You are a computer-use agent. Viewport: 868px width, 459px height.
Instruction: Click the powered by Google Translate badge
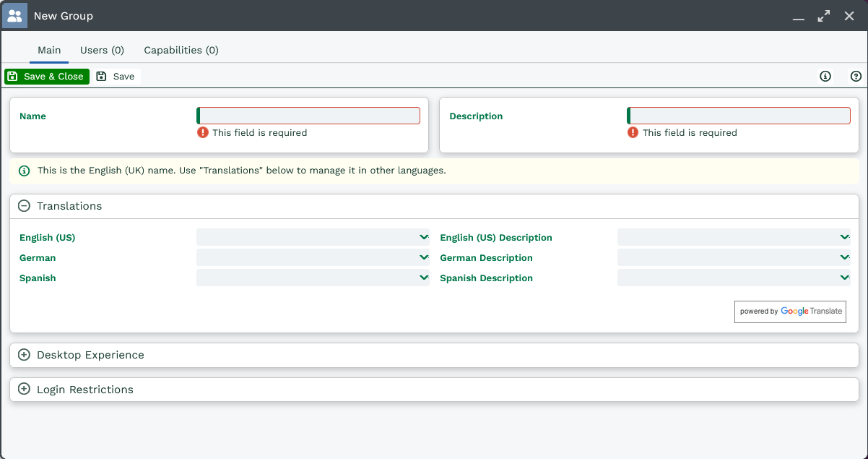coord(790,312)
